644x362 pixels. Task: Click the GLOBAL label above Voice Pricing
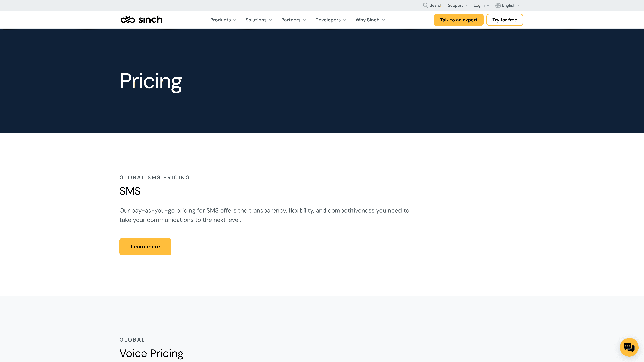click(132, 340)
